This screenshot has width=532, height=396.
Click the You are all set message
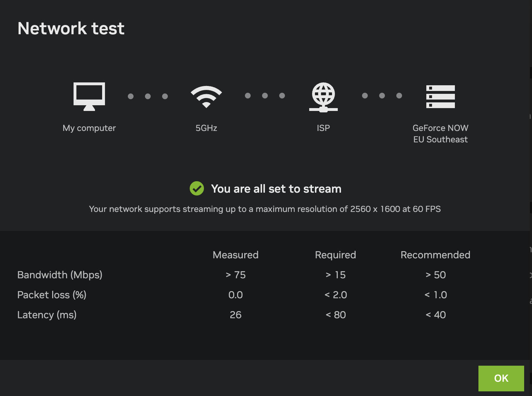tap(276, 189)
